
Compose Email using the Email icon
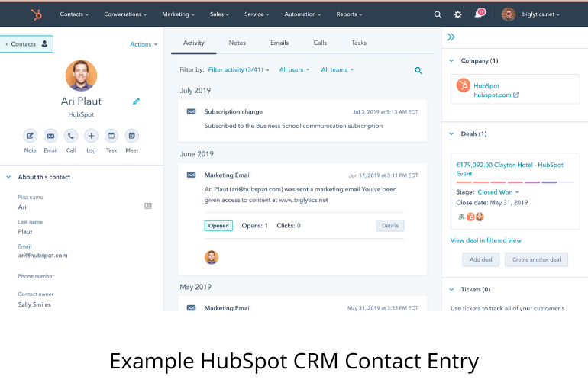point(50,136)
